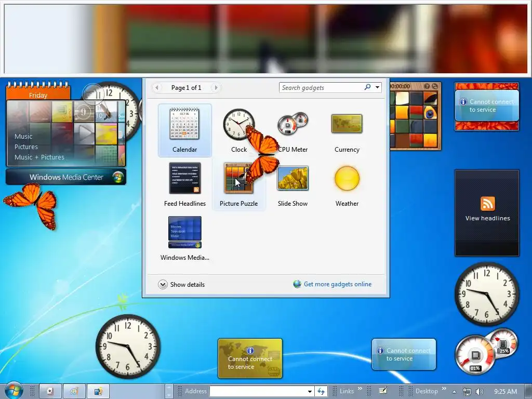Expand the Links toolbar chevron
The height and width of the screenshot is (399, 532).
coord(360,389)
